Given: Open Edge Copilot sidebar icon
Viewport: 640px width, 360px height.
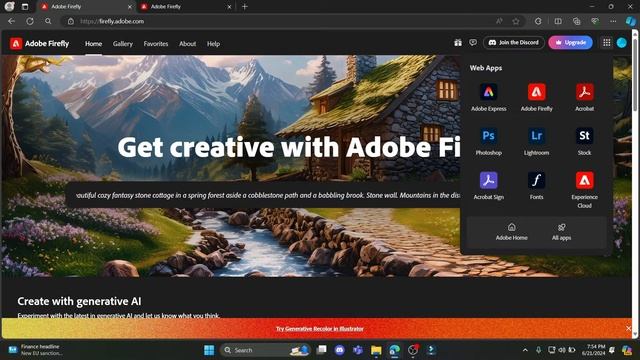Looking at the screenshot, I should tap(631, 21).
